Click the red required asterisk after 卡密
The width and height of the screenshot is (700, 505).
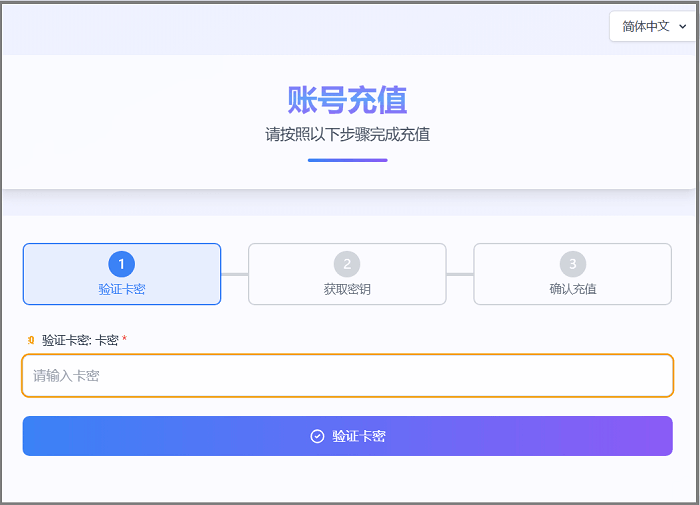tap(124, 341)
